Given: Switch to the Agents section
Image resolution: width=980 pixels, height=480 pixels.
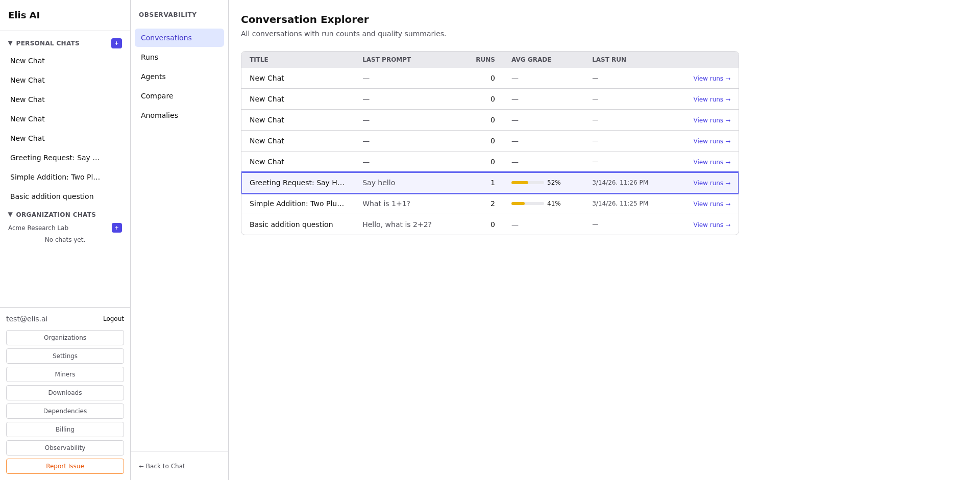Looking at the screenshot, I should (153, 77).
